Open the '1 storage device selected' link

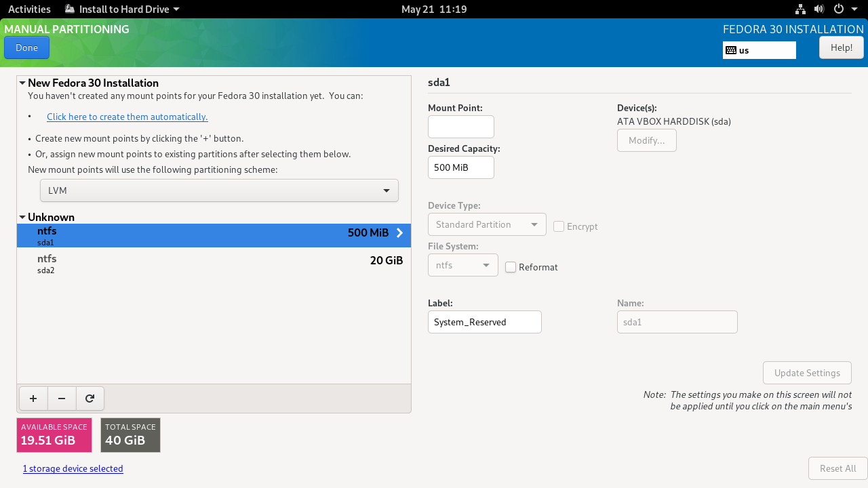tap(73, 468)
